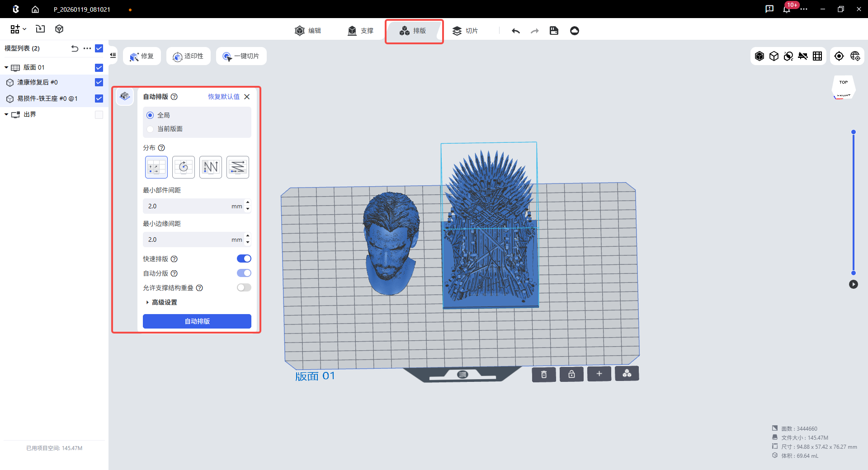
Task: Open the feedback message icon
Action: (769, 9)
